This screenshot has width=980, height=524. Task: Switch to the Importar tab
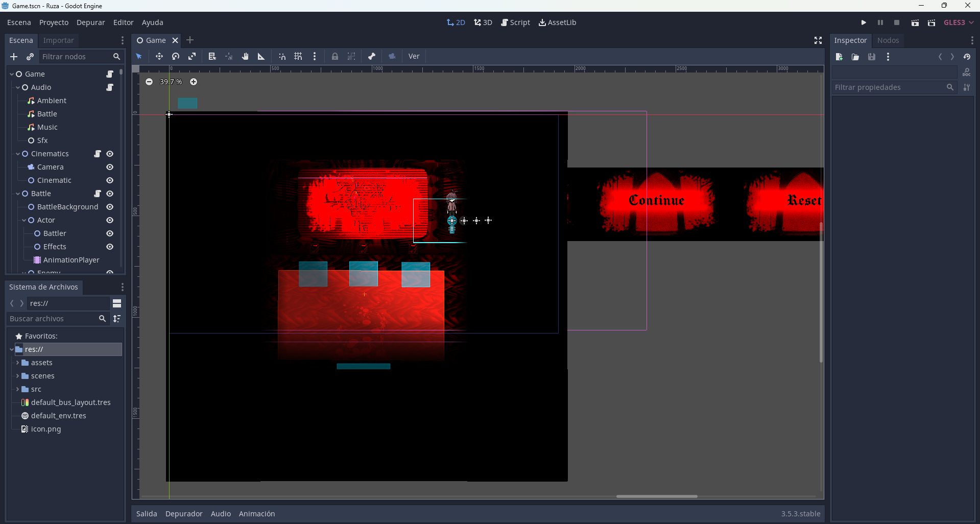tap(58, 40)
